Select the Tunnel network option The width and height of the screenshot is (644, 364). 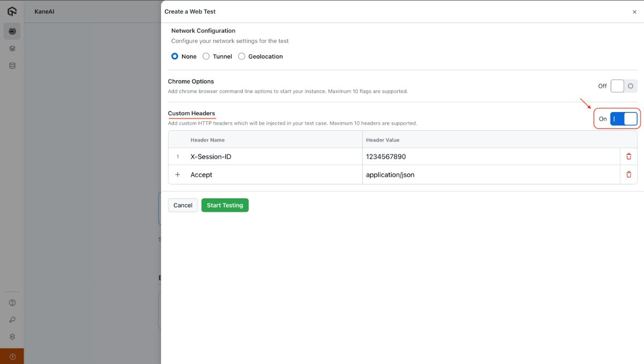pyautogui.click(x=206, y=56)
